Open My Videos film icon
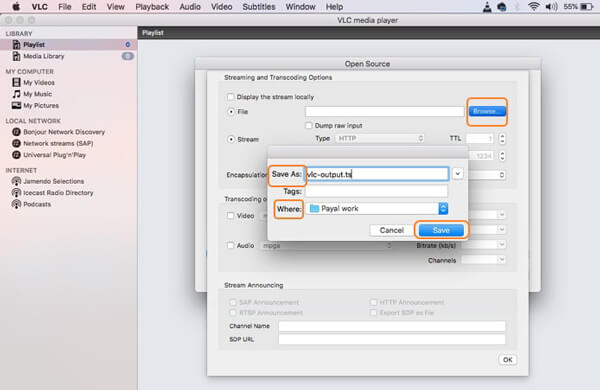This screenshot has height=390, width=600. click(x=16, y=82)
